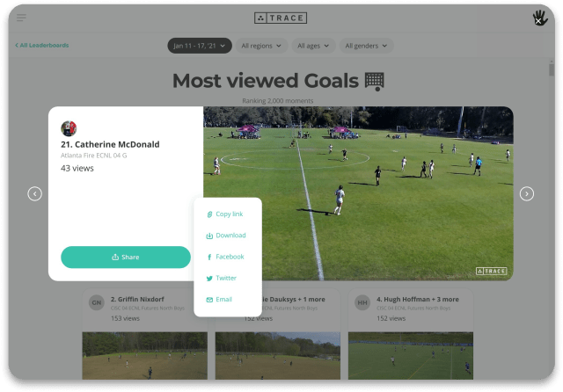
Task: Select Facebook sharing option
Action: (226, 257)
